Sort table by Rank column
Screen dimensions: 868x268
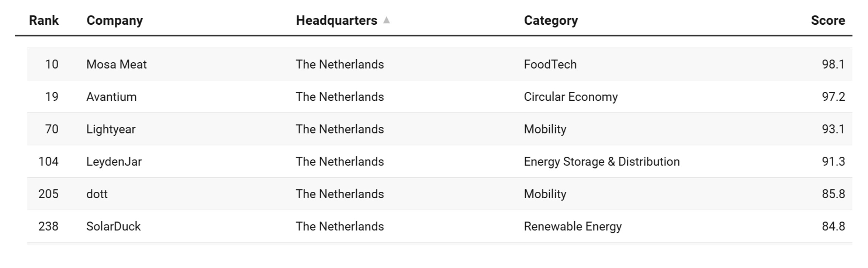point(44,20)
